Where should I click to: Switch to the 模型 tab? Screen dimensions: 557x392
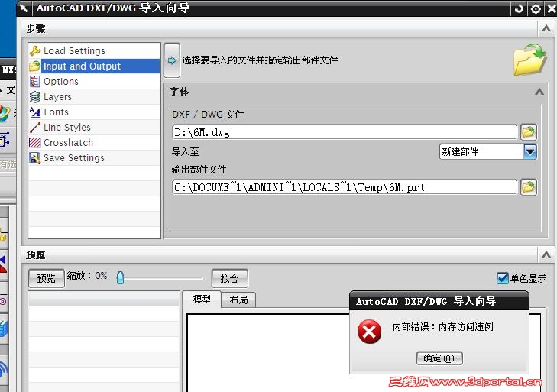(x=202, y=300)
